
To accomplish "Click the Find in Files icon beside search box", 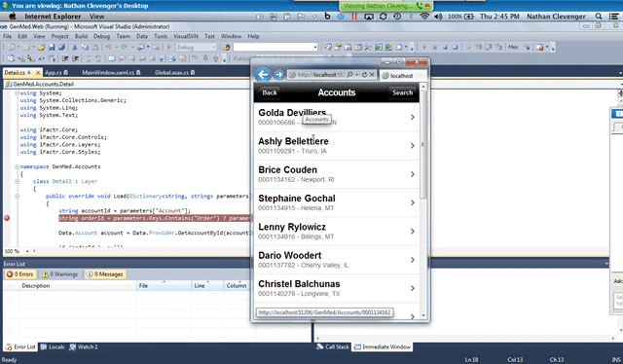I will 227,48.
